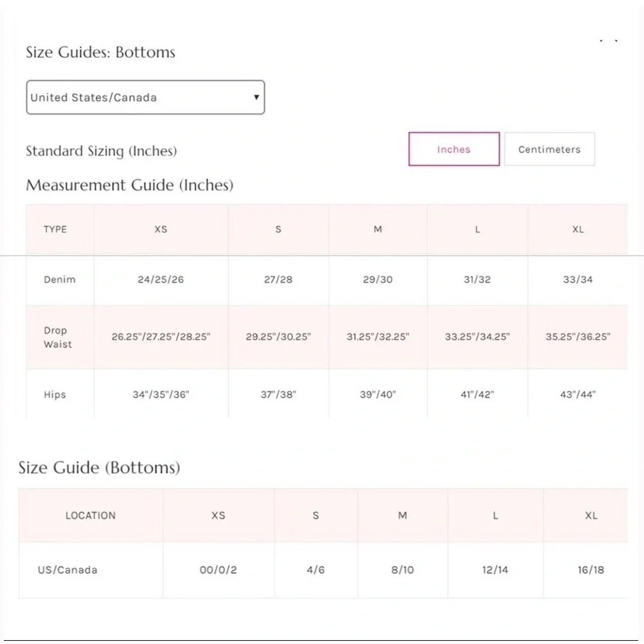Viewport: 644px width, 644px height.
Task: Select the XS header in the Measurement Guide
Action: (x=160, y=229)
